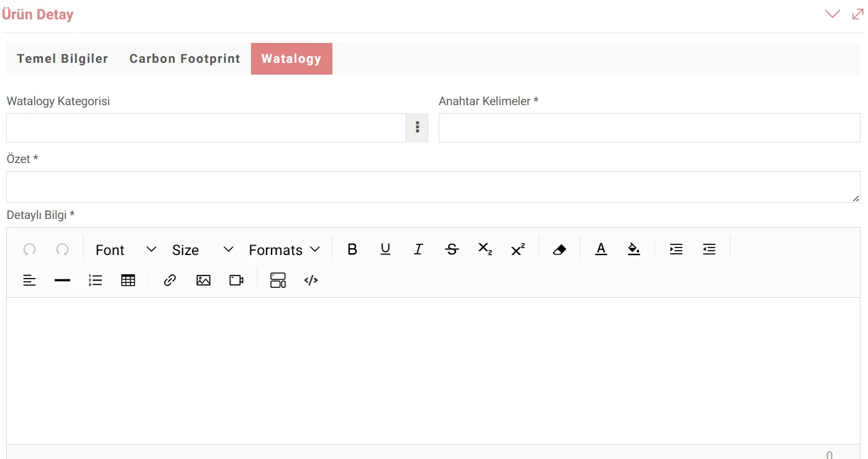Open the Font dropdown
Image resolution: width=868 pixels, height=459 pixels.
click(125, 249)
